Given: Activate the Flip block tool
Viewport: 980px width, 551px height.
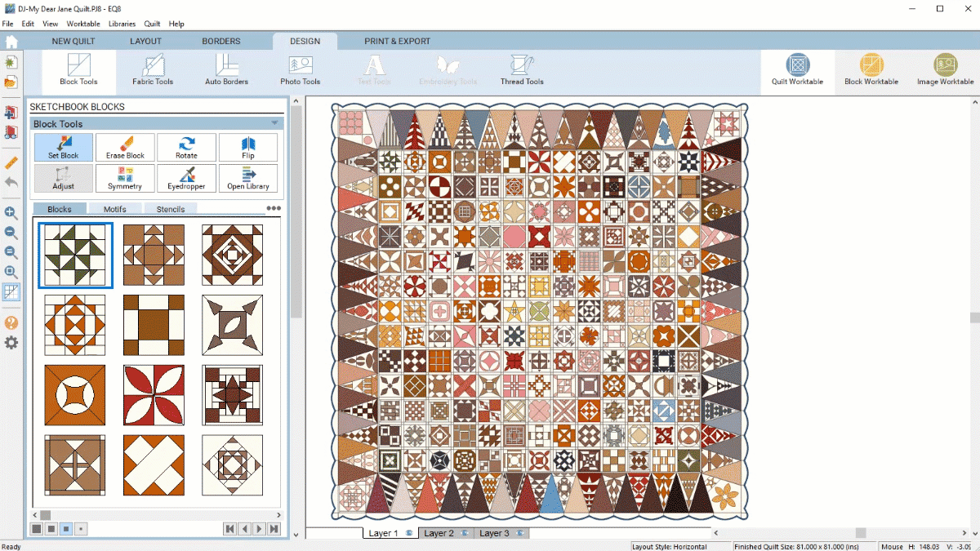Looking at the screenshot, I should pyautogui.click(x=247, y=148).
